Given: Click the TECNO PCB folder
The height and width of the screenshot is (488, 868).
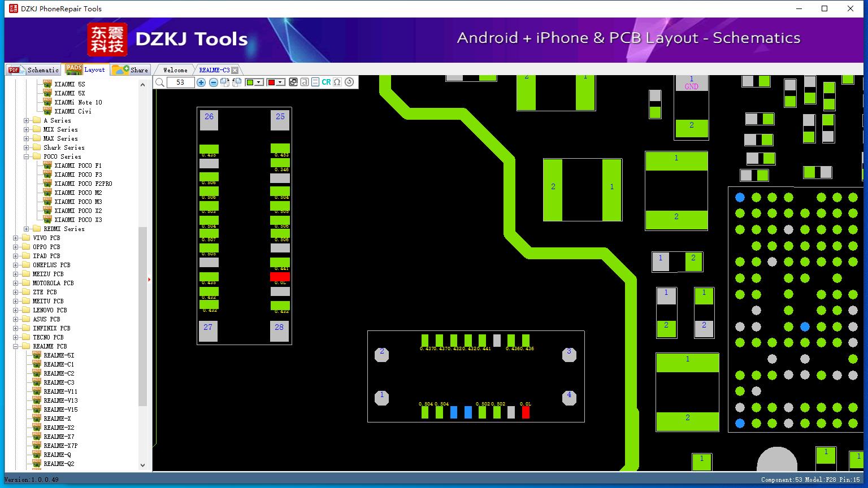Looking at the screenshot, I should [x=48, y=337].
